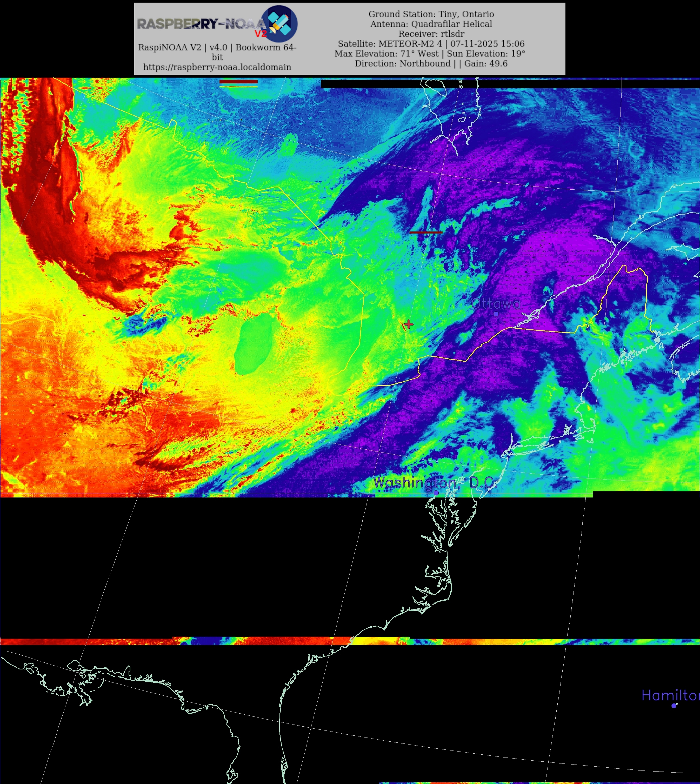This screenshot has width=700, height=784.
Task: Click the Washington, D.C. city dot marker
Action: coord(436,493)
